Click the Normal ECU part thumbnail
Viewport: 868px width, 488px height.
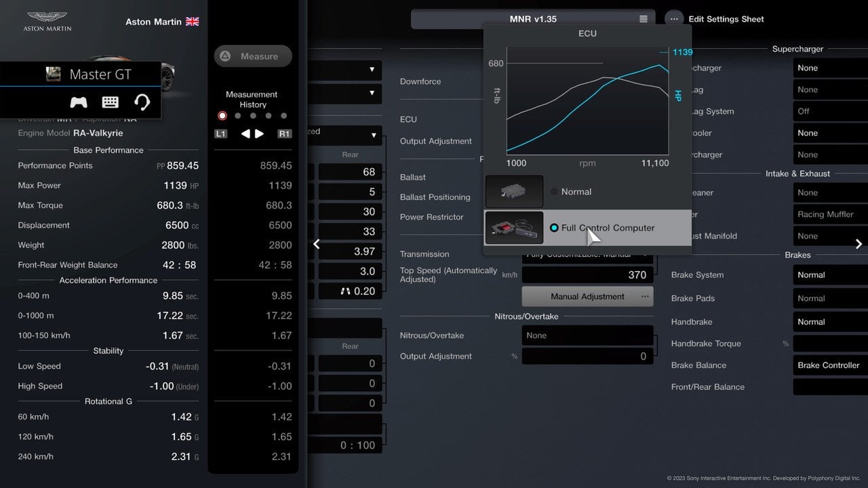[x=514, y=192]
